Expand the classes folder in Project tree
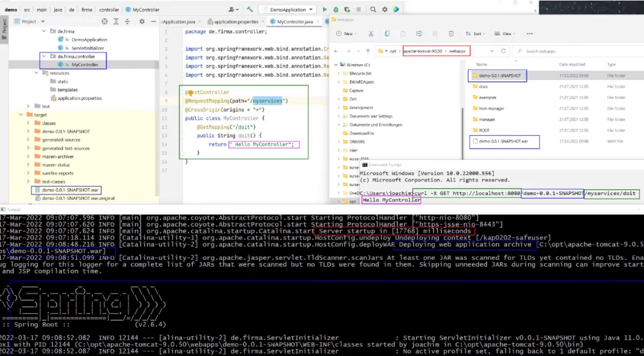644x356 pixels. pyautogui.click(x=28, y=123)
